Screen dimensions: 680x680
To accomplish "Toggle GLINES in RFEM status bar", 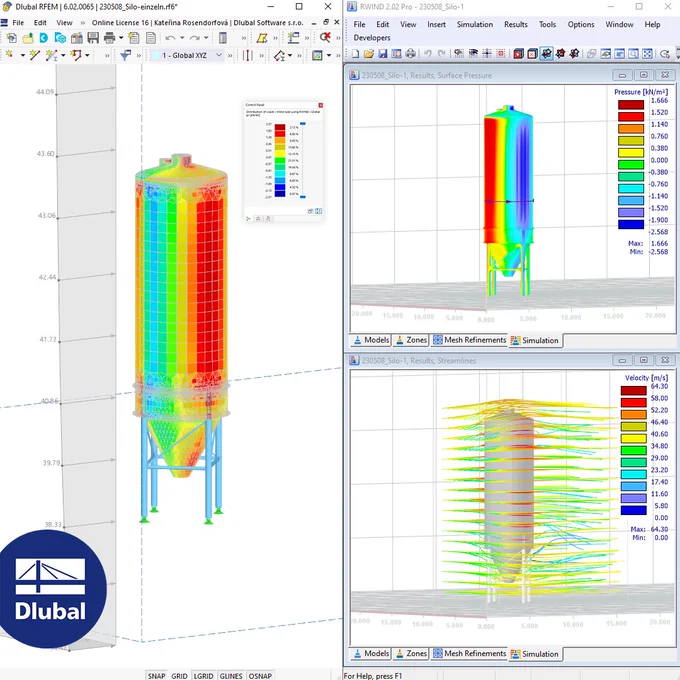I will point(231,676).
